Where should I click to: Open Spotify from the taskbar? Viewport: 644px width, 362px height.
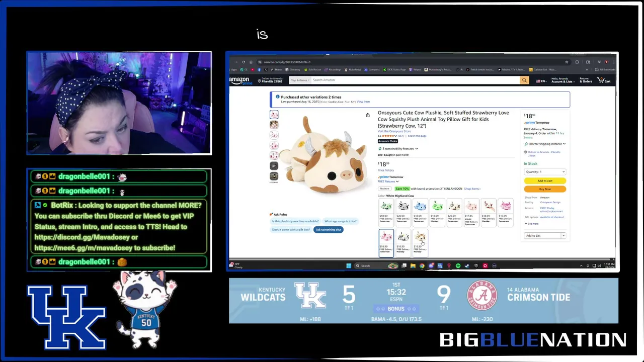pos(458,265)
